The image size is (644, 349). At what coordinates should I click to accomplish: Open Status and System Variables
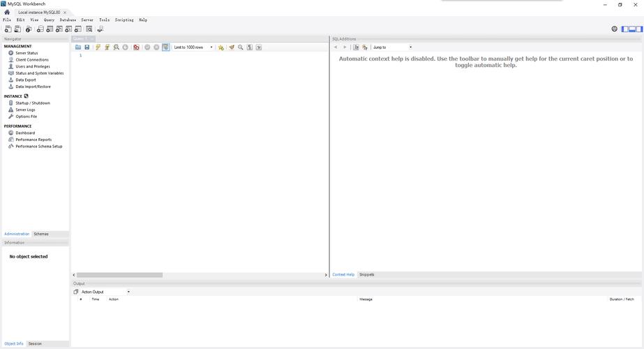point(40,73)
